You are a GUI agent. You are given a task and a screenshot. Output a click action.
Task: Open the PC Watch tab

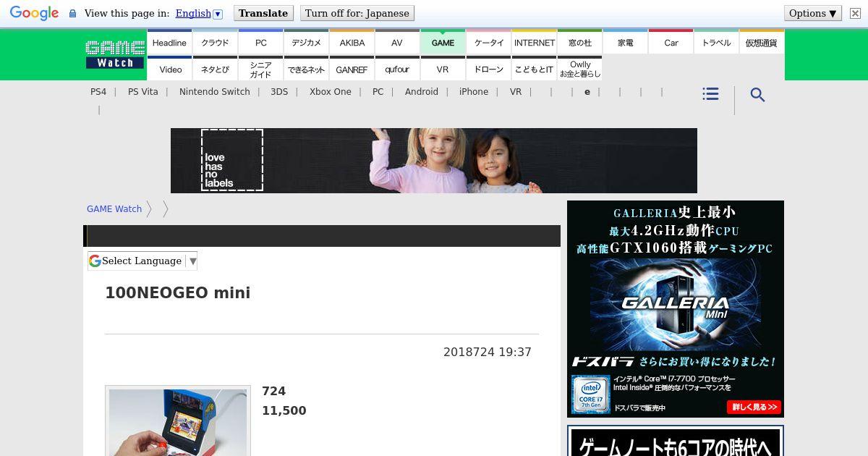point(260,43)
